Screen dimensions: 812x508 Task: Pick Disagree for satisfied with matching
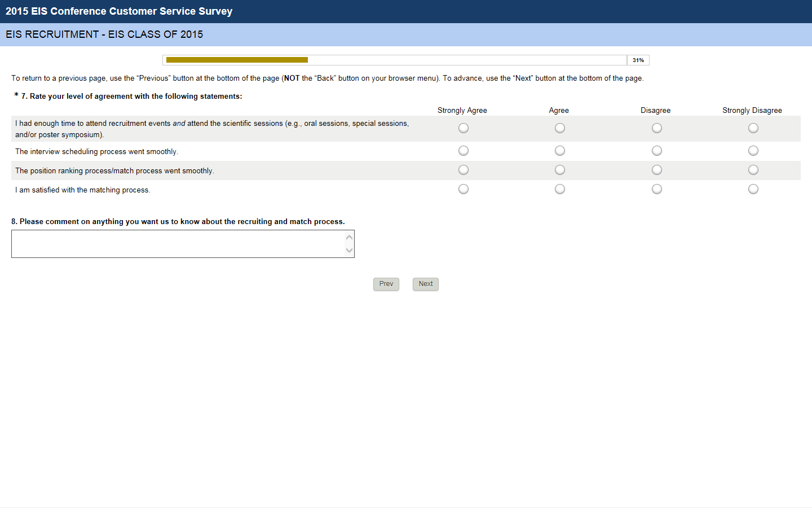pyautogui.click(x=657, y=189)
